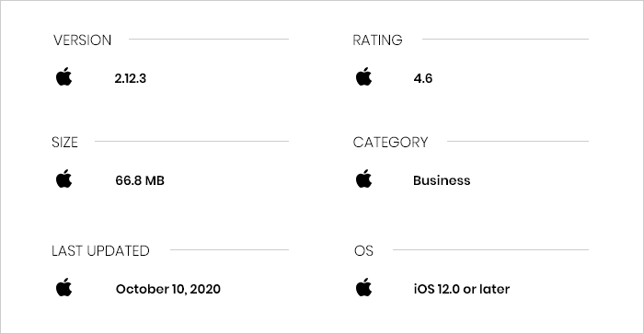Click the Apple icon beside 66.8 MB
Image resolution: width=644 pixels, height=334 pixels.
(64, 179)
